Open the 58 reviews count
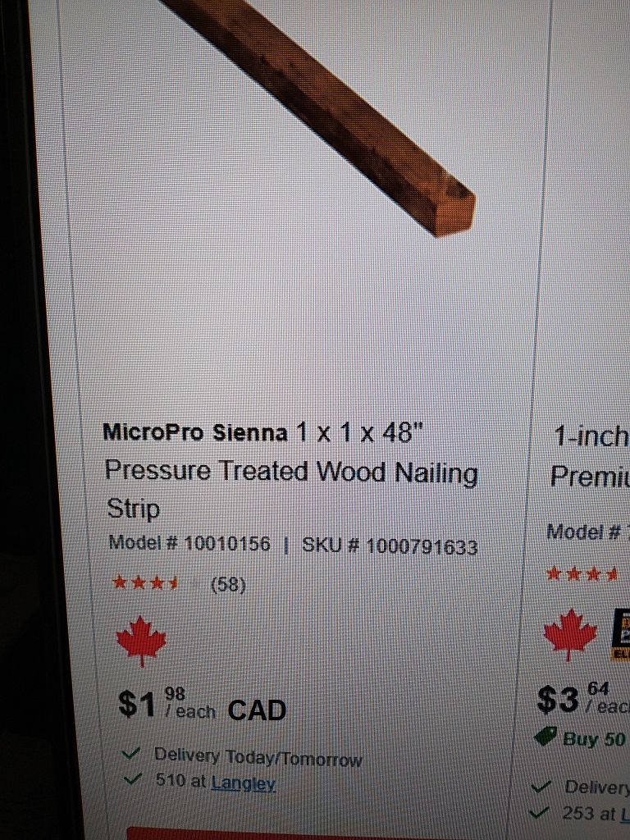 coord(227,585)
